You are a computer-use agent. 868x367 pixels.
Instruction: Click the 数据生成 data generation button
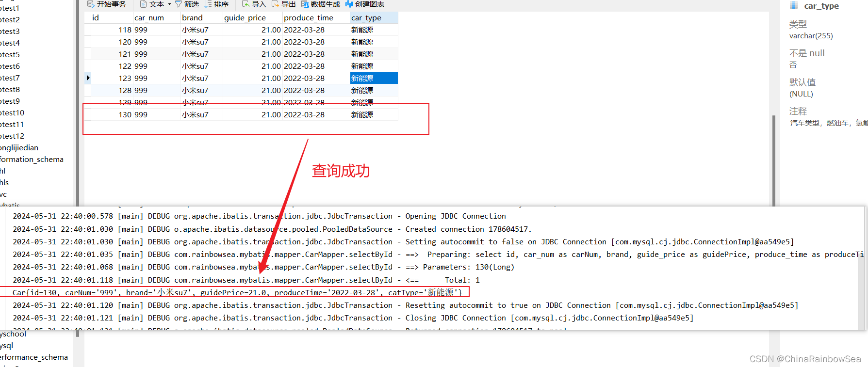coord(321,4)
